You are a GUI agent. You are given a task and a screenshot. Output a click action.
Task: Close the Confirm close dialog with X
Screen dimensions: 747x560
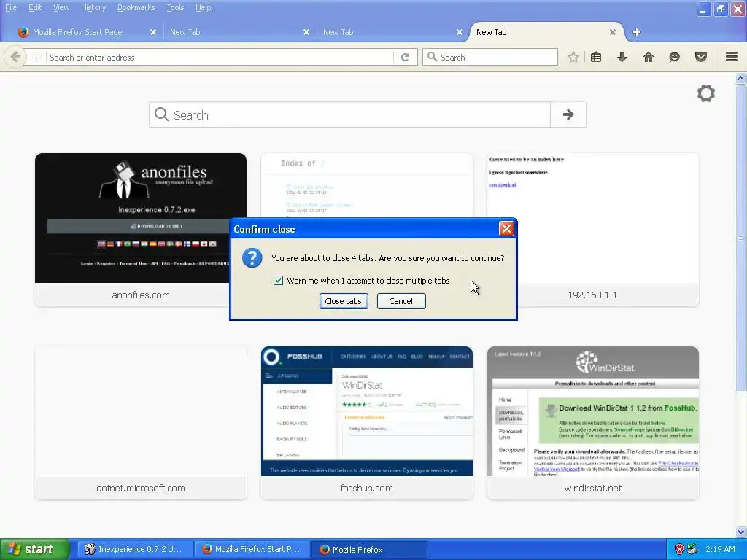click(506, 229)
